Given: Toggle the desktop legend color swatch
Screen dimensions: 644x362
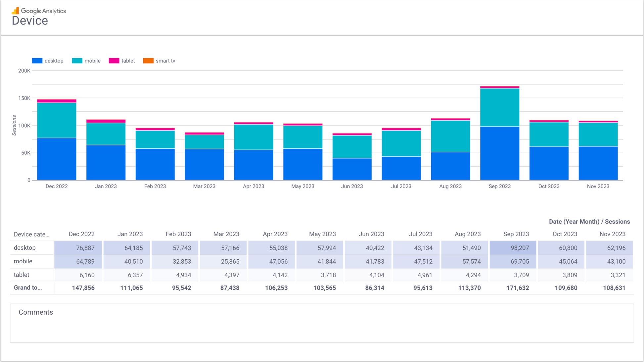Looking at the screenshot, I should pos(37,61).
